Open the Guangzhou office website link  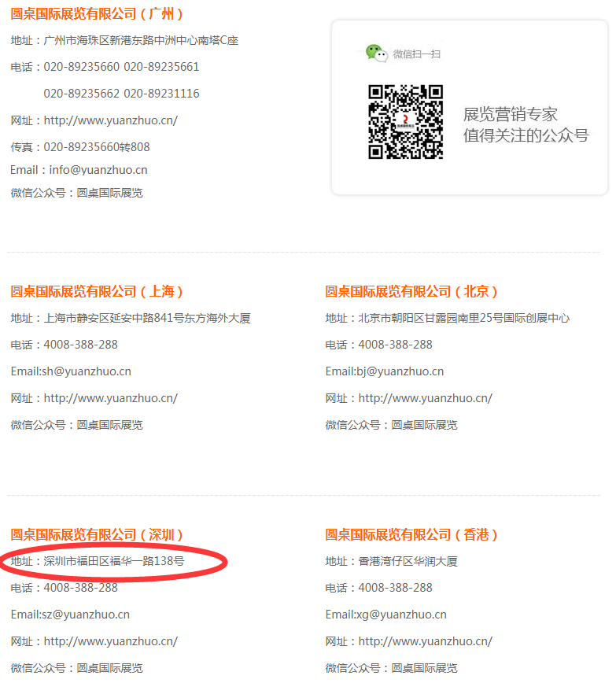point(110,120)
